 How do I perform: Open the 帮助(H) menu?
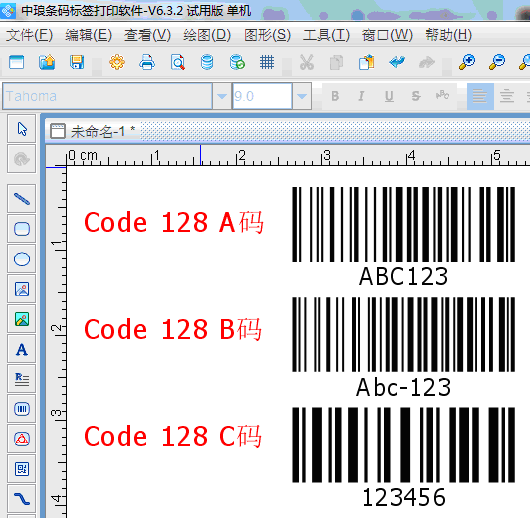[448, 35]
